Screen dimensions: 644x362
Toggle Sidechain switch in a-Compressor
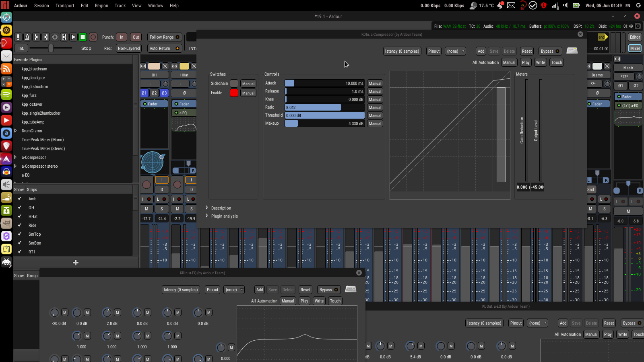tap(234, 83)
